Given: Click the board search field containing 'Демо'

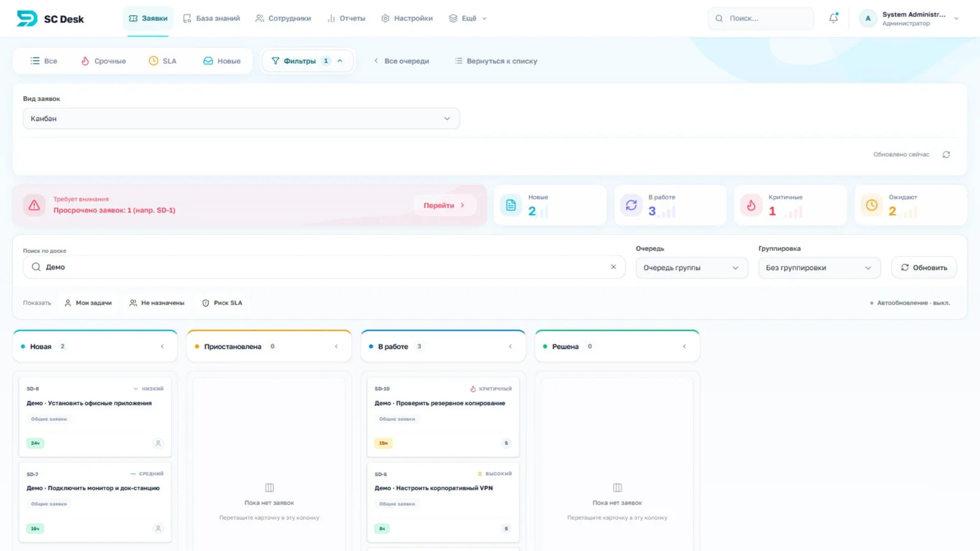Looking at the screenshot, I should coord(324,267).
